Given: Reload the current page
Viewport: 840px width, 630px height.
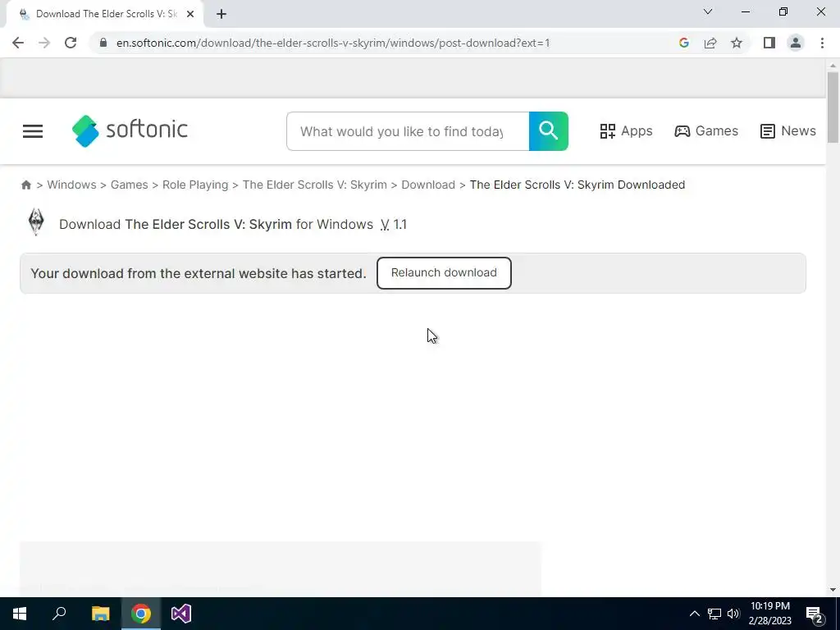Looking at the screenshot, I should tap(71, 43).
